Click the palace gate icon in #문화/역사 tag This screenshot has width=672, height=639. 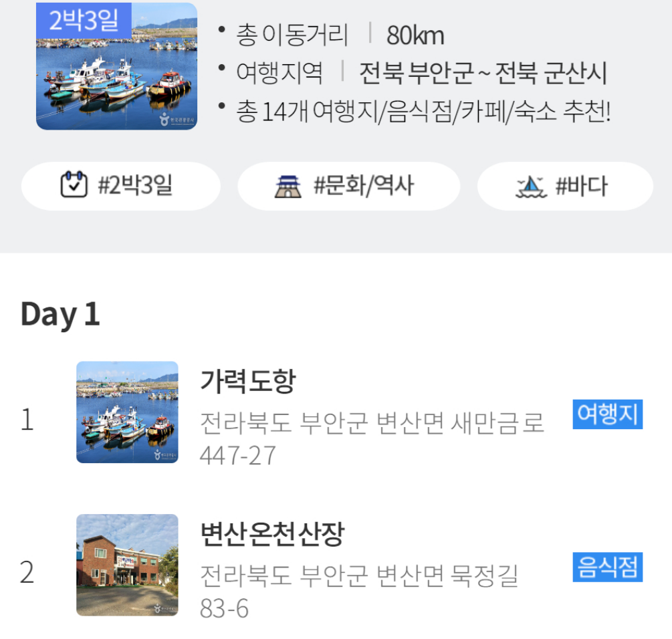(288, 186)
